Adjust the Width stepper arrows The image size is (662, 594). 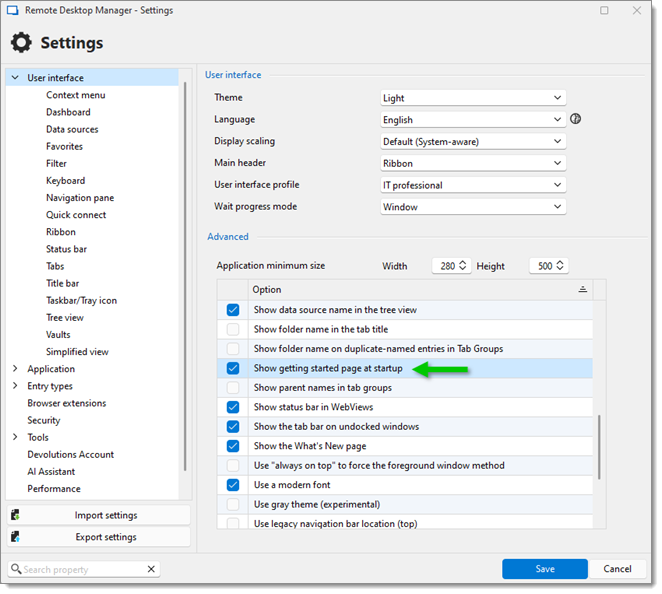coord(463,266)
